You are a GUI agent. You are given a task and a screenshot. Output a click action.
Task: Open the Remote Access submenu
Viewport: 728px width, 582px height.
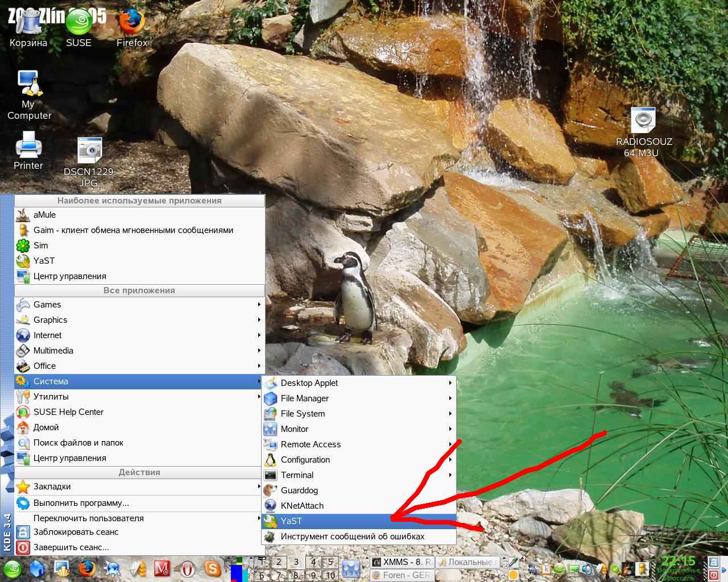pos(359,444)
